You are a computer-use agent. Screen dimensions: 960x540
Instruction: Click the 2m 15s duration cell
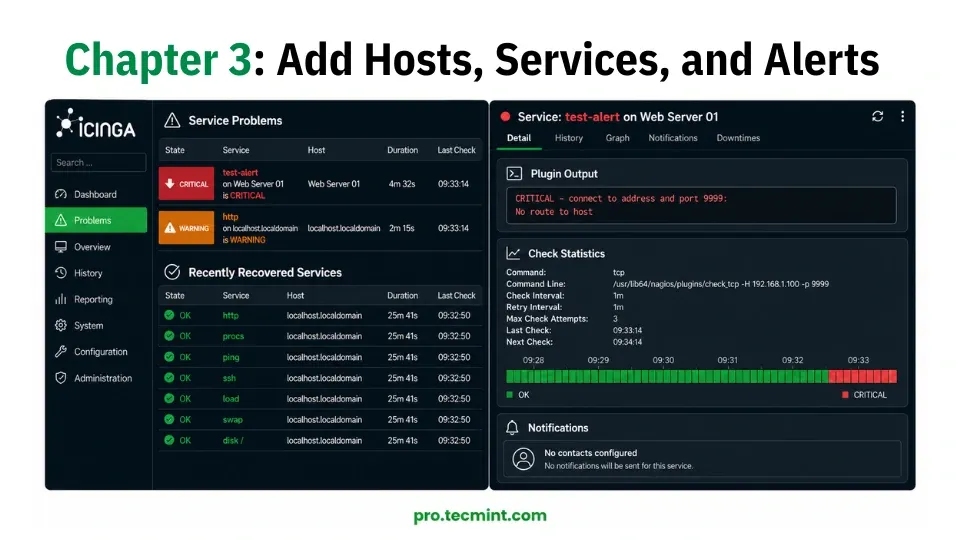click(x=402, y=228)
